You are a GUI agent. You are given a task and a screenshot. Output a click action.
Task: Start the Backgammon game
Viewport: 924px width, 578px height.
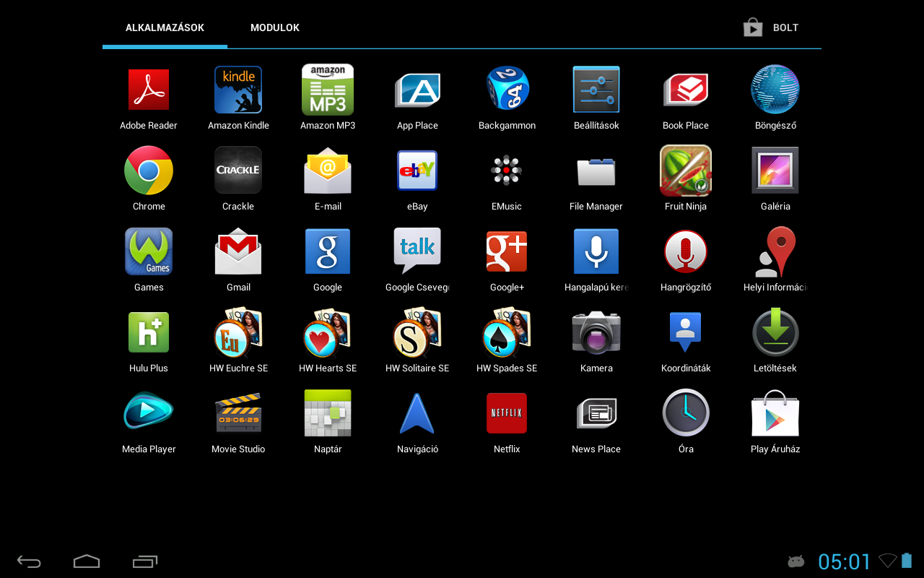point(507,90)
